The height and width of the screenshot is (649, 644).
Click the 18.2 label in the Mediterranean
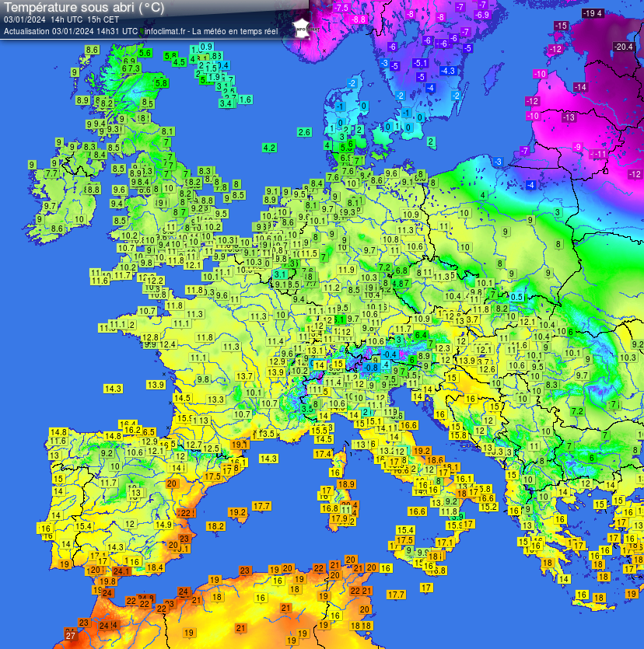pos(215,526)
